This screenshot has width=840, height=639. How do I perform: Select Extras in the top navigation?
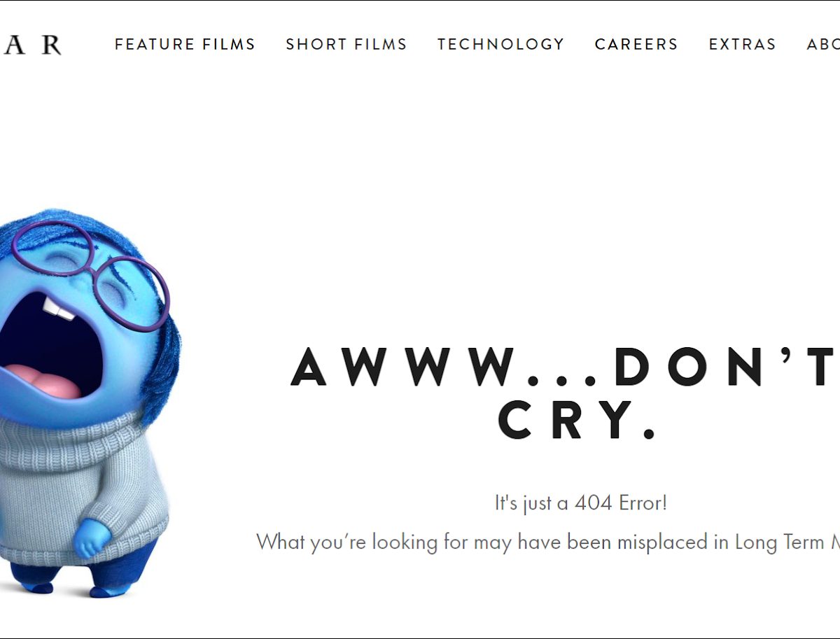pyautogui.click(x=742, y=44)
